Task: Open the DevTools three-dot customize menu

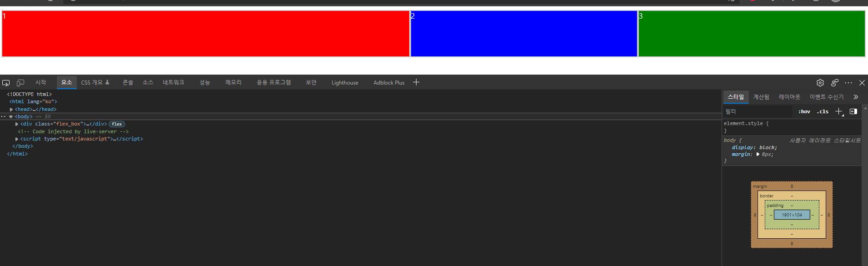Action: 848,83
